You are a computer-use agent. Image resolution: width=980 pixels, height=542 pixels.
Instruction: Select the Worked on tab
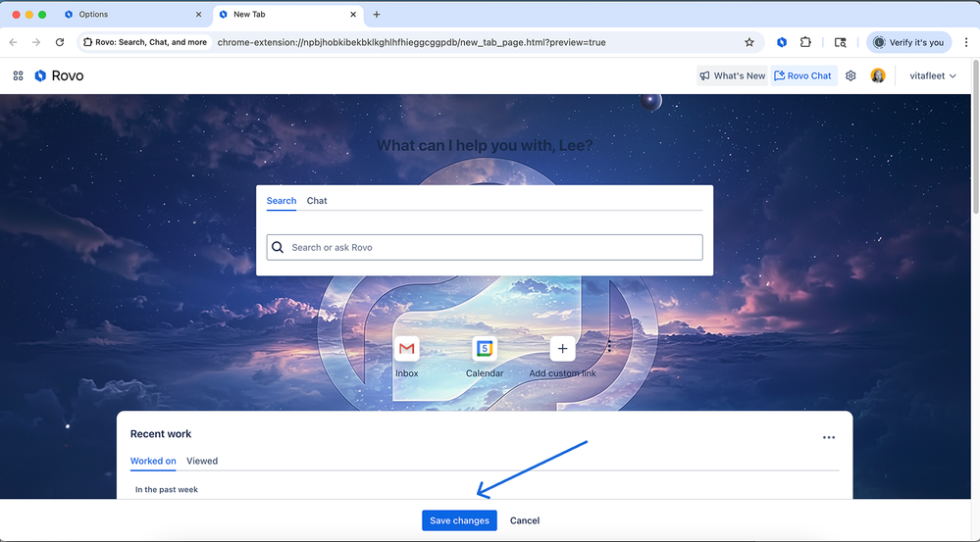click(153, 461)
